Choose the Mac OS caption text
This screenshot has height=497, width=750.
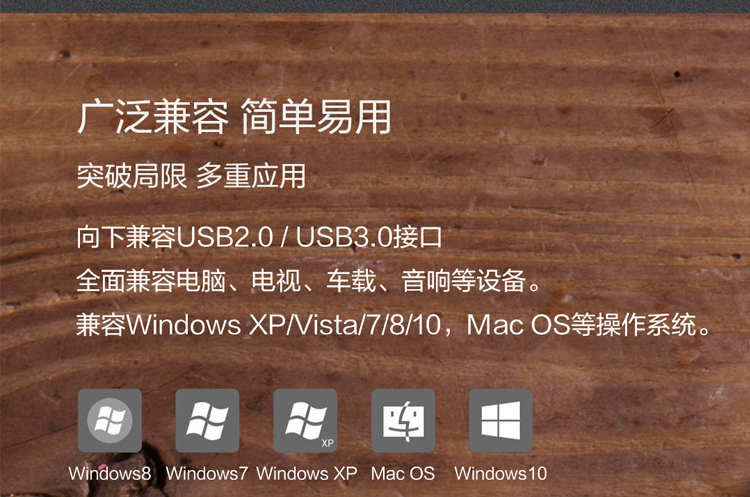(x=403, y=474)
